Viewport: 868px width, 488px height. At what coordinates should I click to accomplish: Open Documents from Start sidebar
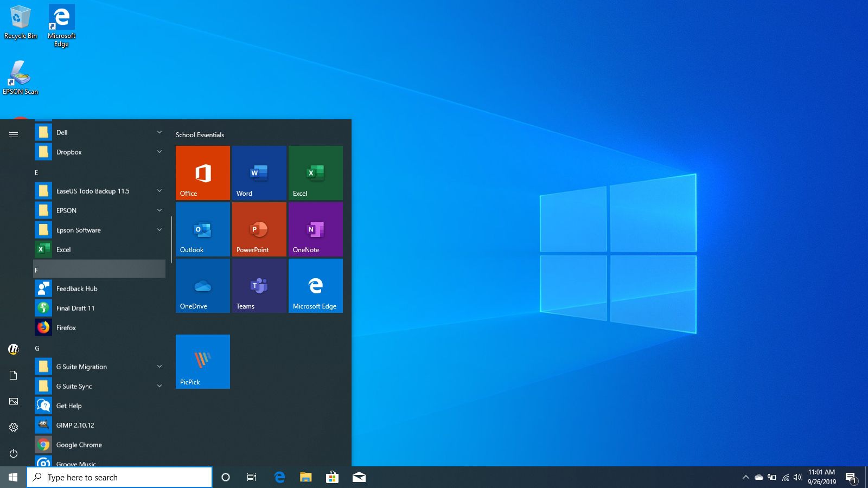14,375
